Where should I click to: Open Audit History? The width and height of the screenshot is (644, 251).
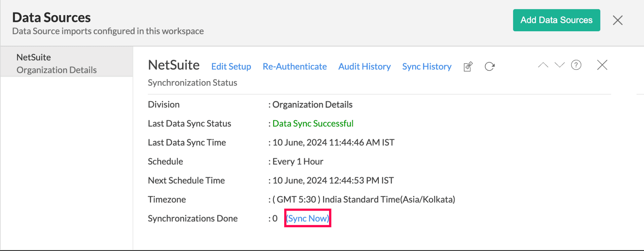364,67
